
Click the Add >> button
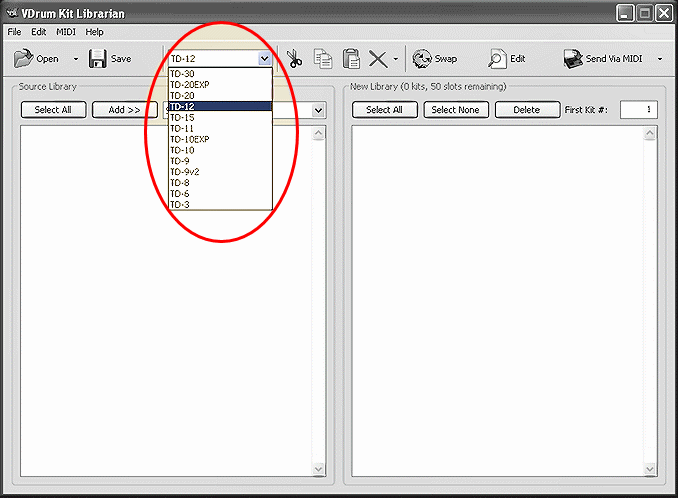pyautogui.click(x=125, y=110)
